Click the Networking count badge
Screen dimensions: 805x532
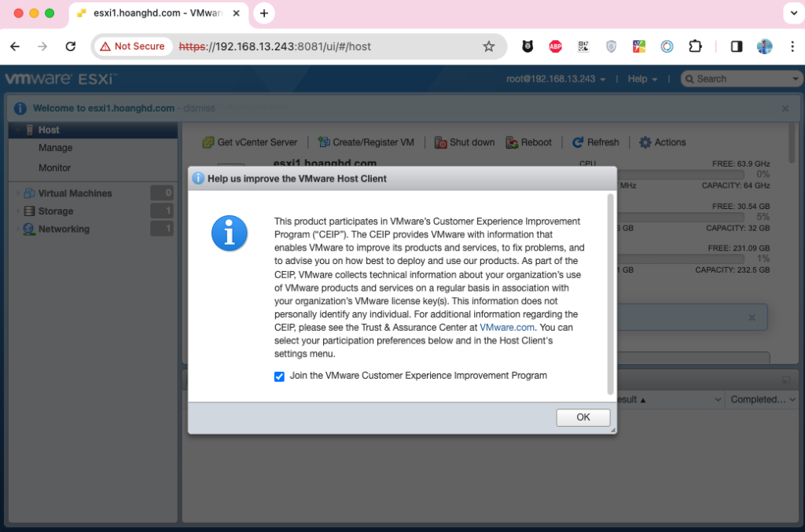tap(162, 229)
